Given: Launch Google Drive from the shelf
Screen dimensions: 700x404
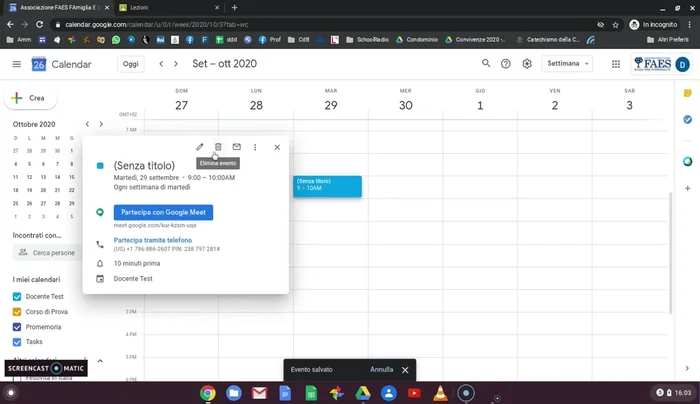Looking at the screenshot, I should click(362, 393).
